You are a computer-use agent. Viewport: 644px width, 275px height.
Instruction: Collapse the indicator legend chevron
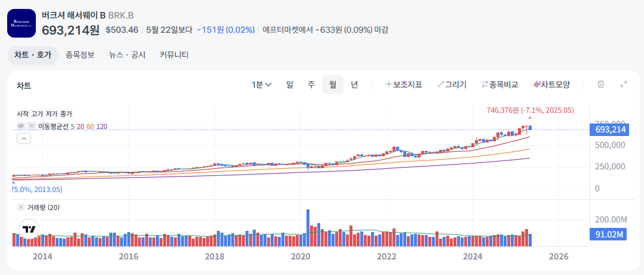pos(24,139)
